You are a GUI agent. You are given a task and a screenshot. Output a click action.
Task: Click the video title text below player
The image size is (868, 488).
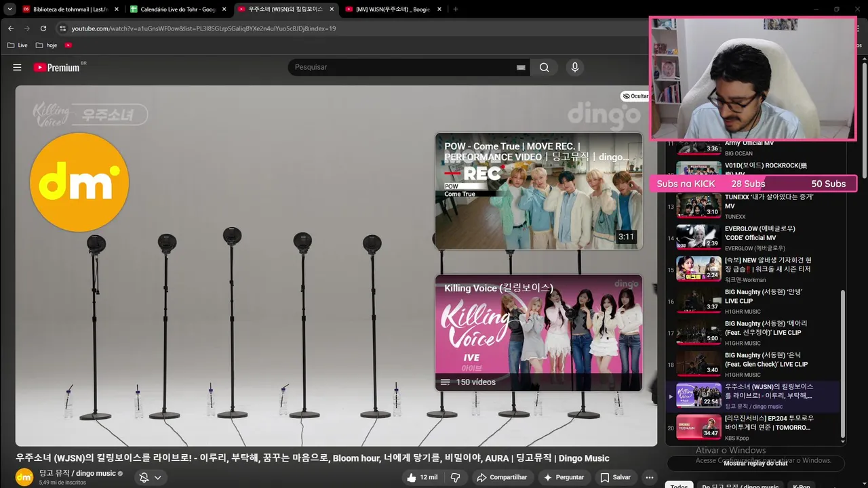(x=312, y=458)
